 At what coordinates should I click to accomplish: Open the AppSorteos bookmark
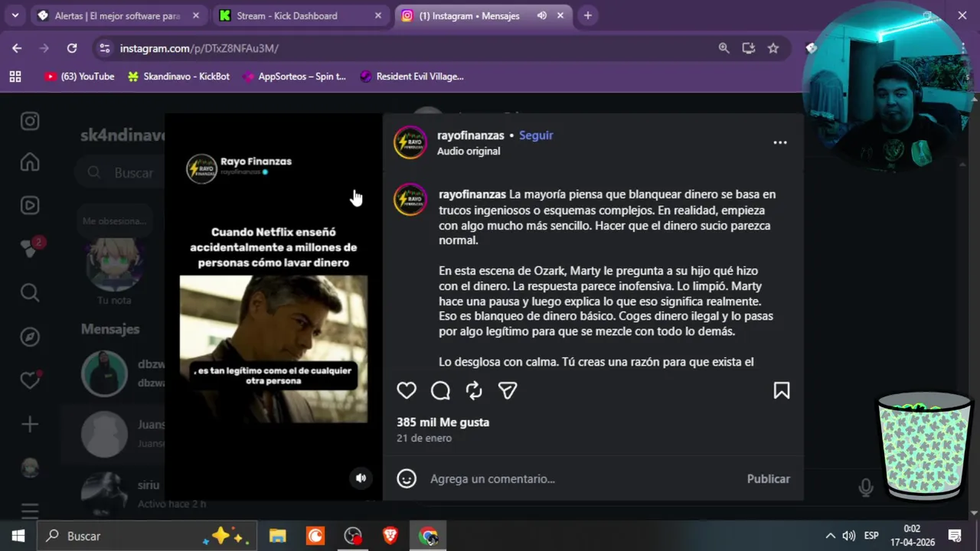tap(294, 77)
